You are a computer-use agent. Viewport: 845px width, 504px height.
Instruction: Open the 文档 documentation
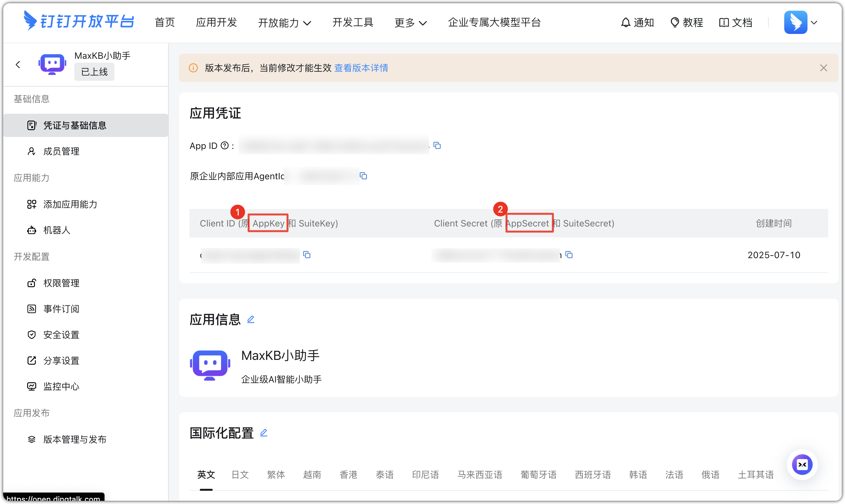point(736,22)
